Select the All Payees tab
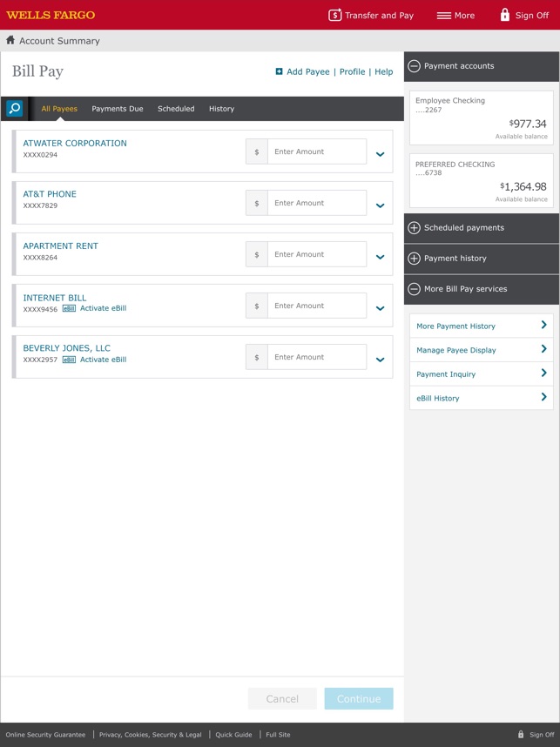Viewport: 560px width, 747px height. click(x=59, y=109)
